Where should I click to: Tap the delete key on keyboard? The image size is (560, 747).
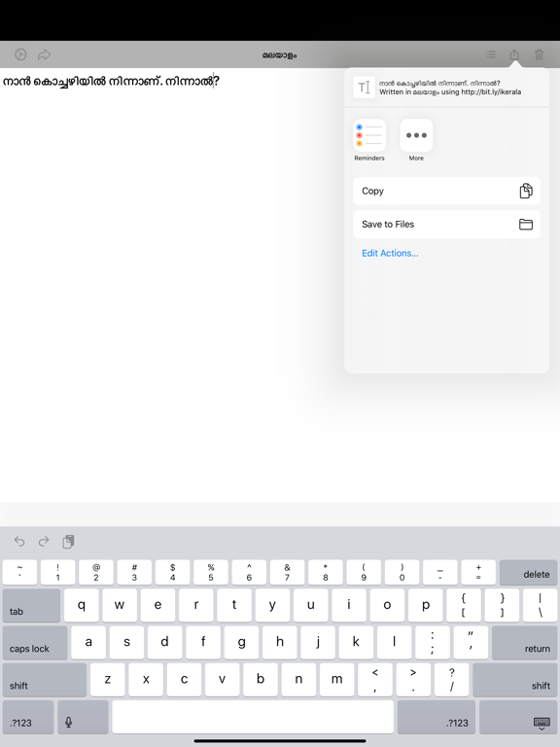click(x=528, y=572)
